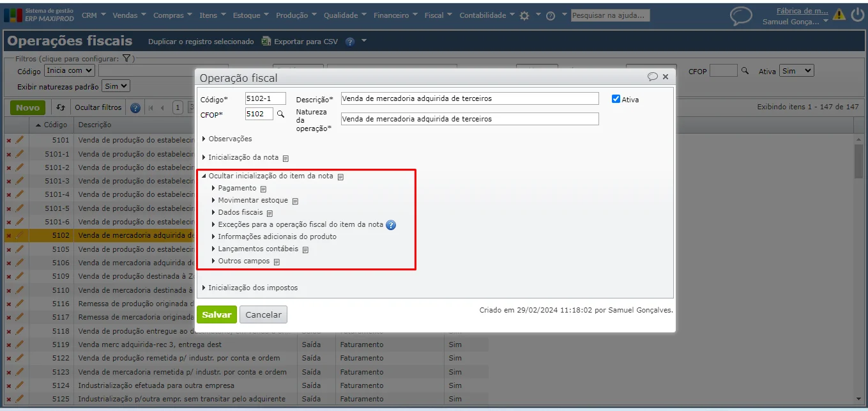Open the Vendas menu
Viewport: 868px width, 411px height.
point(129,15)
